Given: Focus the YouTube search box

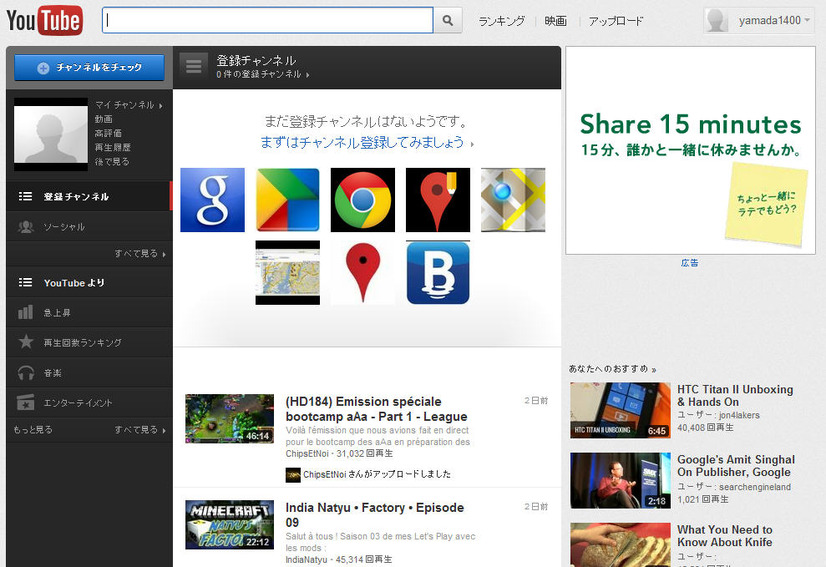Looking at the screenshot, I should (268, 21).
